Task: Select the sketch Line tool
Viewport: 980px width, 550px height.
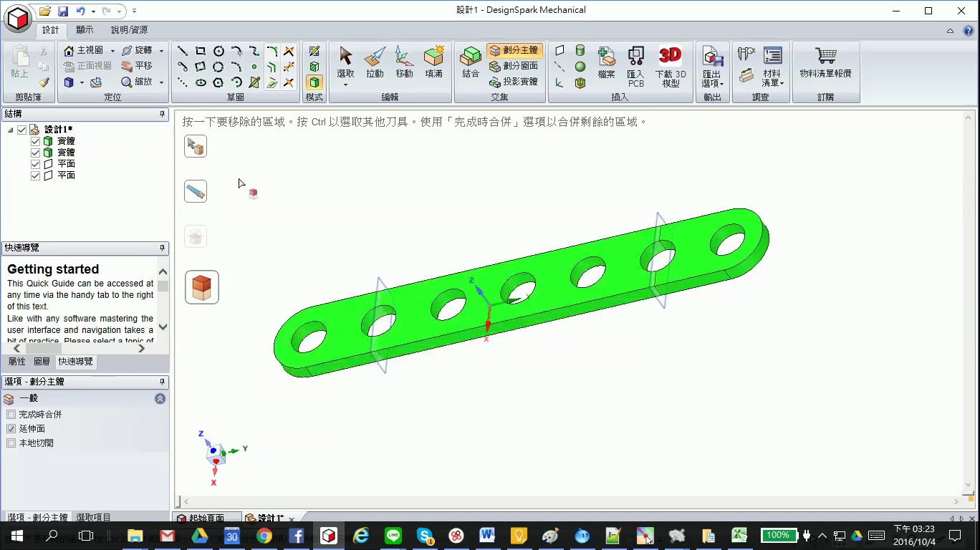Action: pos(183,51)
